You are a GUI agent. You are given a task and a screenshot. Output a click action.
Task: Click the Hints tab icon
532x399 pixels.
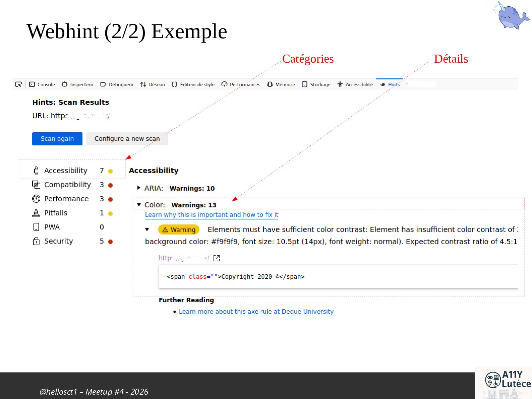coord(383,84)
